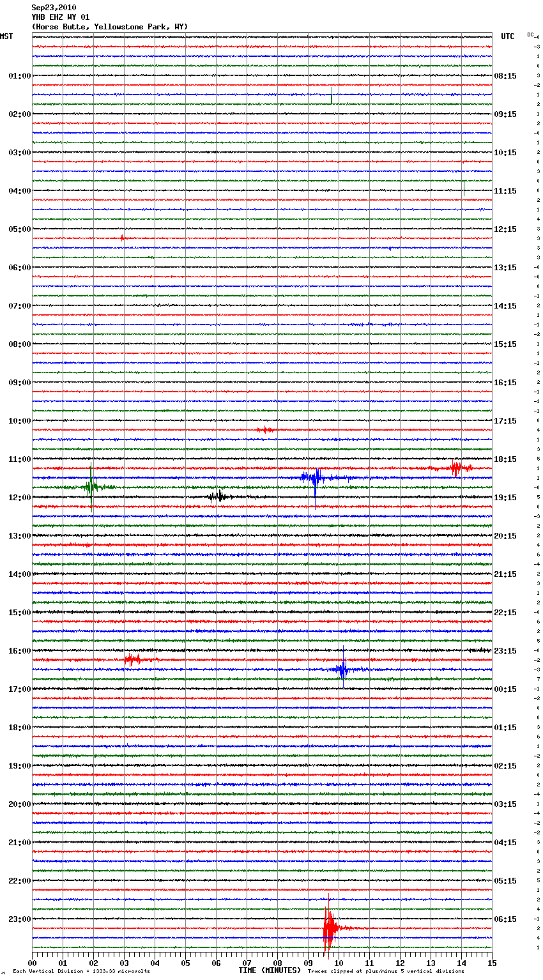Click the green seismic event above the 12:00 trace
This screenshot has height=980, width=543.
coord(92,487)
